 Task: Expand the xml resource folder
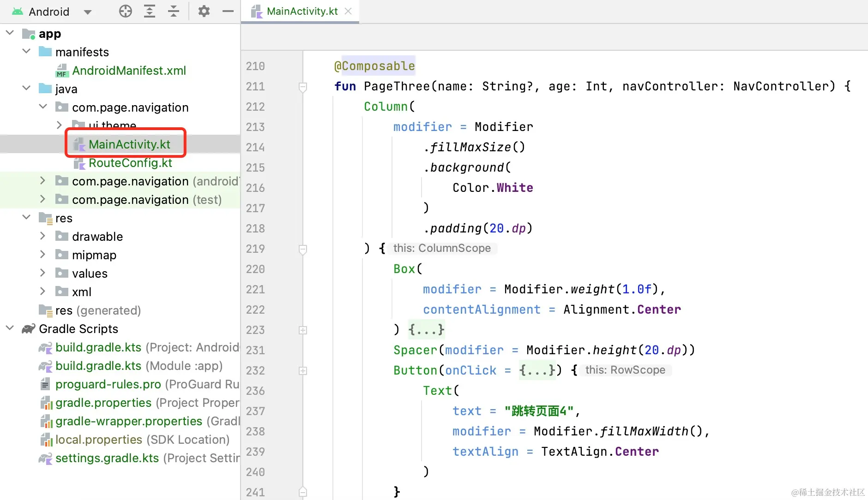click(42, 292)
